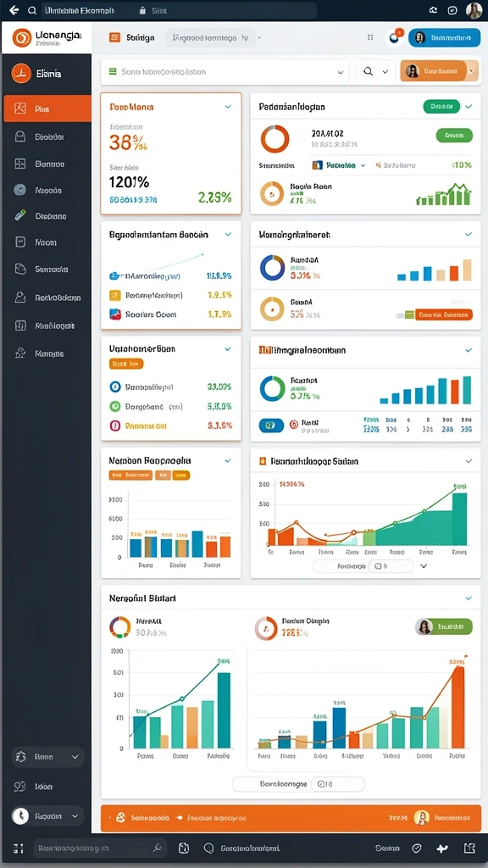This screenshot has height=868, width=488.
Task: Select the highlighted orange sidebar menu item
Action: coord(47,108)
